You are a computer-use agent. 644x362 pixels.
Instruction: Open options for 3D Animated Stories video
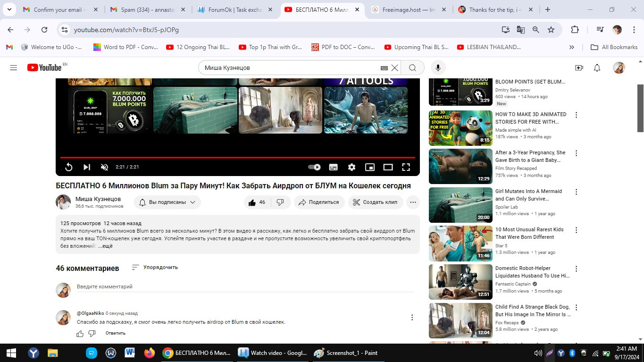(576, 115)
